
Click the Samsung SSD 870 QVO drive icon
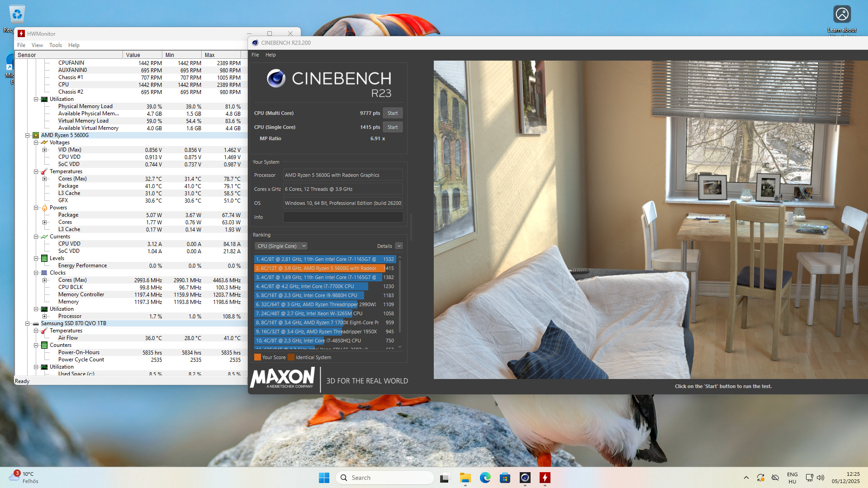coord(36,323)
